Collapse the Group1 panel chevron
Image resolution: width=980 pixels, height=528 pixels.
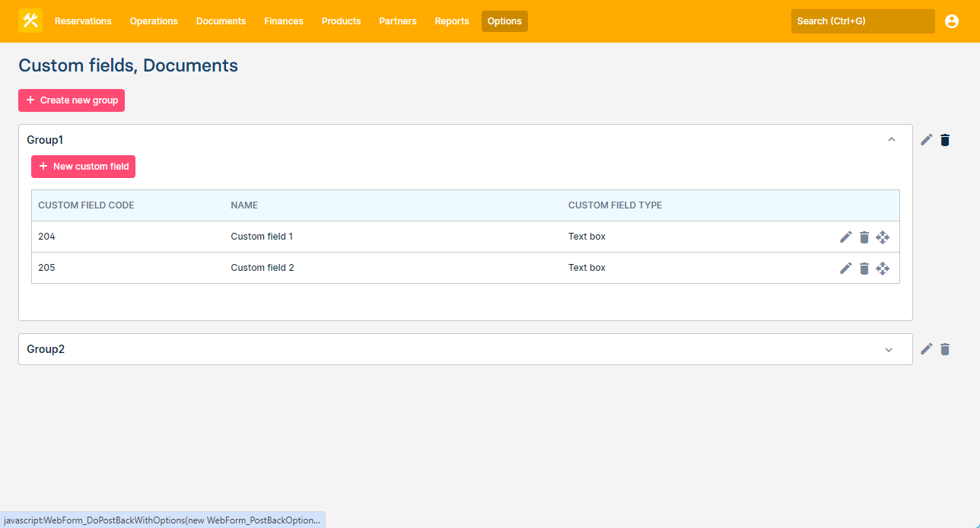tap(892, 140)
